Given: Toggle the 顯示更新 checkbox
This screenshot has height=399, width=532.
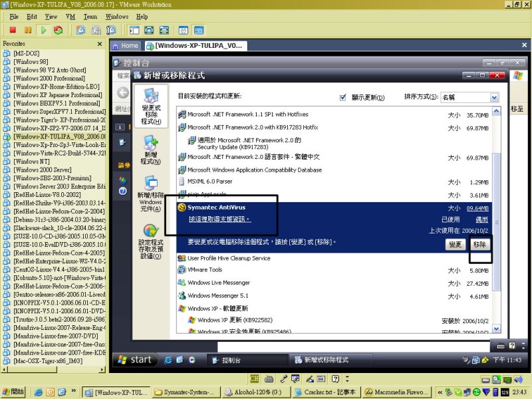Looking at the screenshot, I should [x=342, y=97].
